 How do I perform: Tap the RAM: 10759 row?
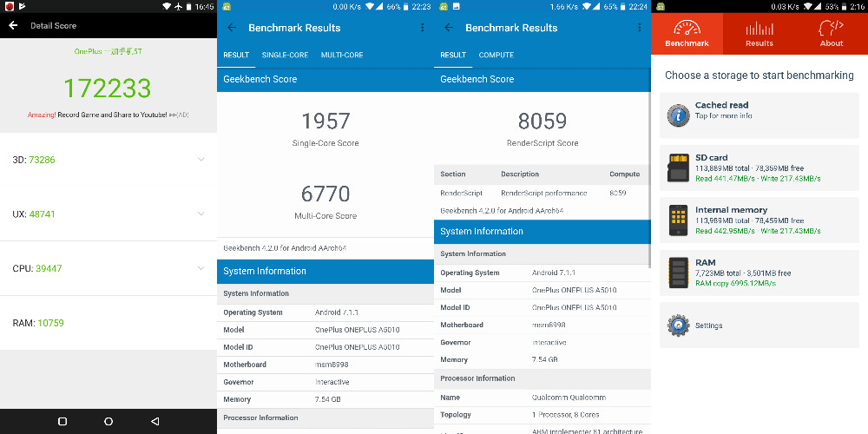108,323
